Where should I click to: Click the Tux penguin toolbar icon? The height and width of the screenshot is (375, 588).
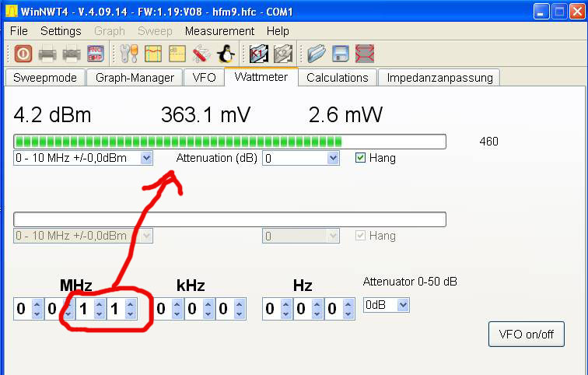click(x=225, y=54)
